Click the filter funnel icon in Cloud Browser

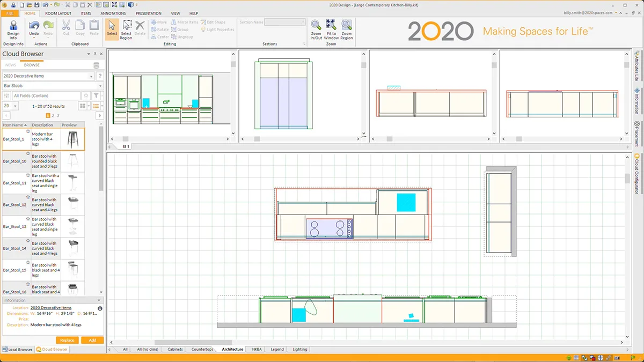[x=96, y=95]
